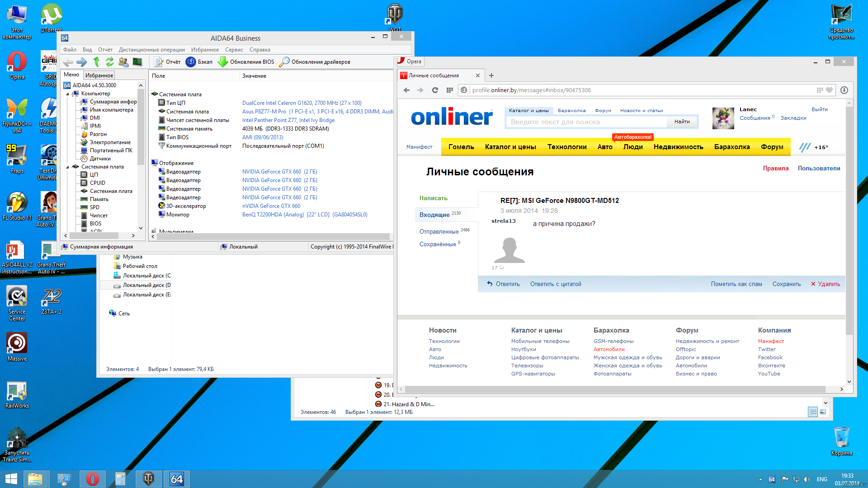This screenshot has height=488, width=868.
Task: Click the Lanec user avatar thumbnail
Action: click(723, 118)
